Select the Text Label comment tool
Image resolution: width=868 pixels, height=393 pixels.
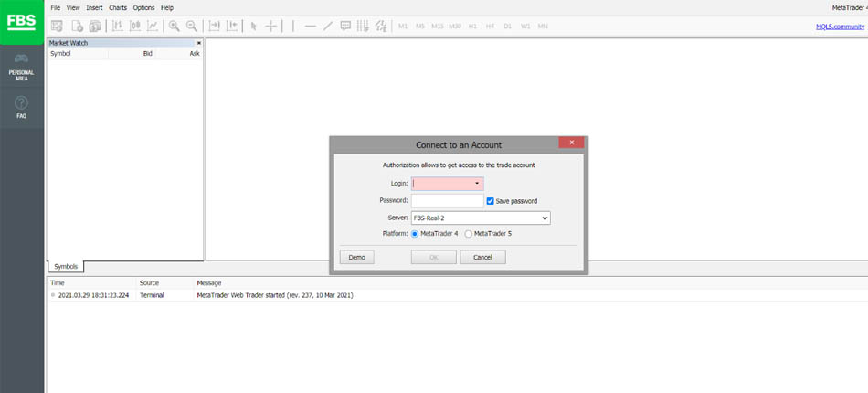point(345,26)
